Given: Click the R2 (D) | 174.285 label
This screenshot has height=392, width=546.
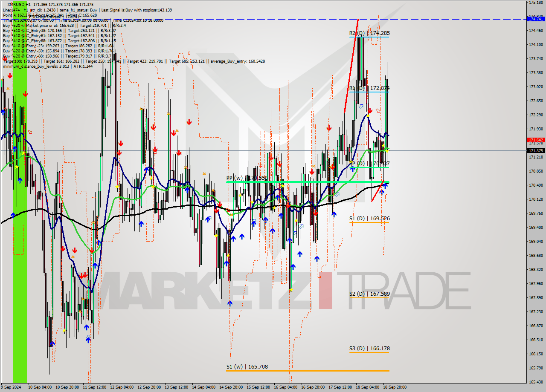Looking at the screenshot, I should point(369,33).
